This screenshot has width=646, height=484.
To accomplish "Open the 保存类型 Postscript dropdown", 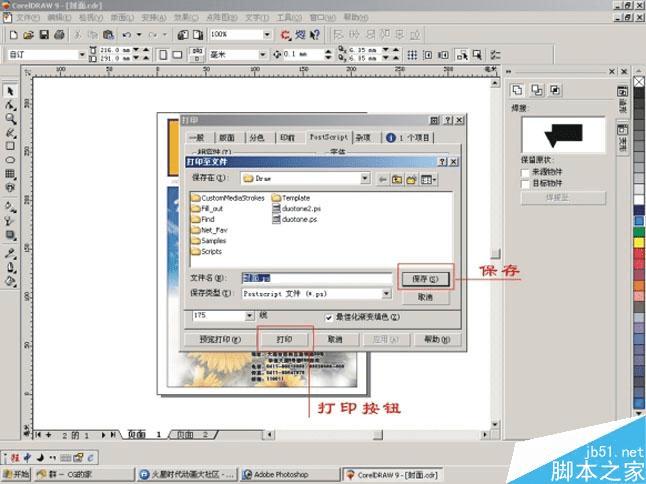I will coord(386,293).
